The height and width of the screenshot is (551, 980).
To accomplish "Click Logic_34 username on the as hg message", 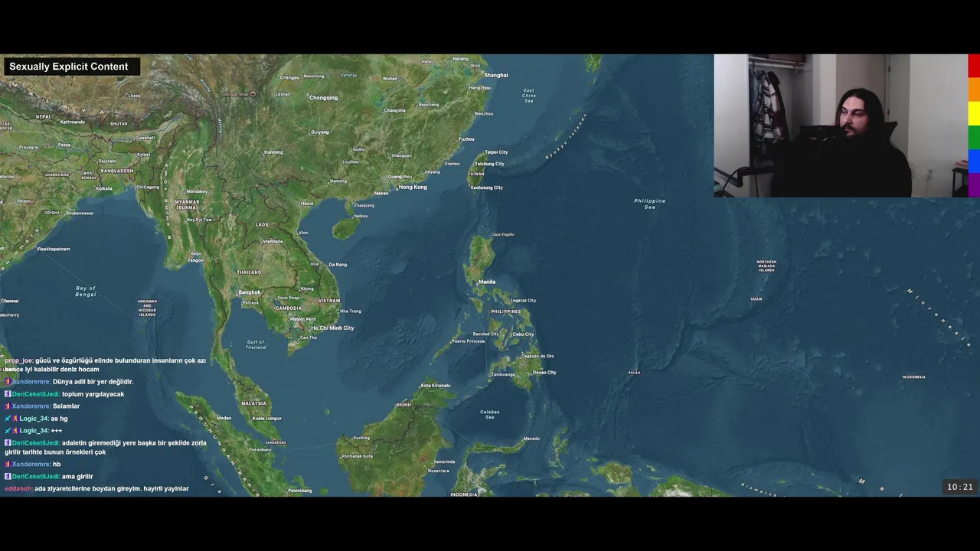I will (x=34, y=419).
